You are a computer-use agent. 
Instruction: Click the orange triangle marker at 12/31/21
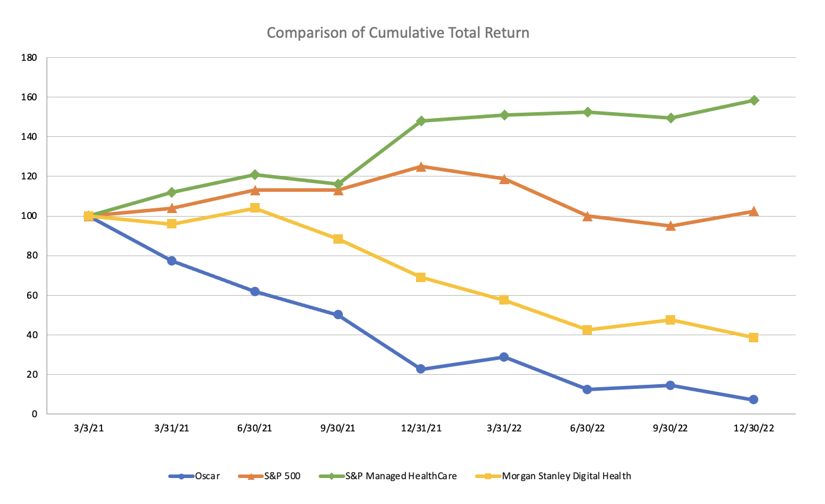(x=421, y=167)
